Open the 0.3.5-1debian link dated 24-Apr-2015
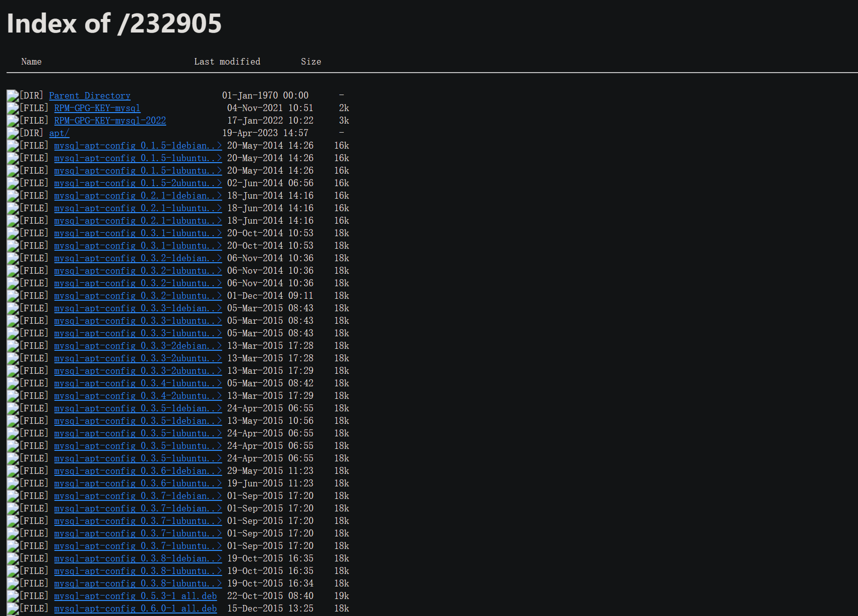858x616 pixels. pos(138,408)
